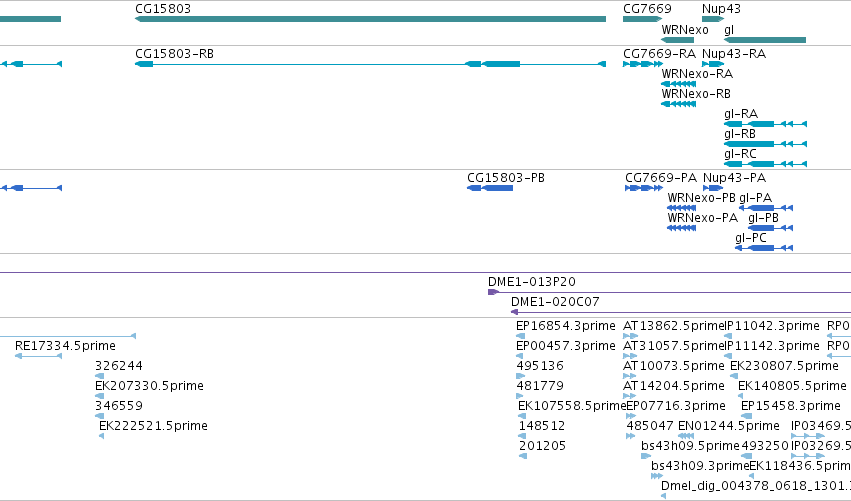Click the 148512 feature label
Screen dimensions: 851x501
click(542, 426)
